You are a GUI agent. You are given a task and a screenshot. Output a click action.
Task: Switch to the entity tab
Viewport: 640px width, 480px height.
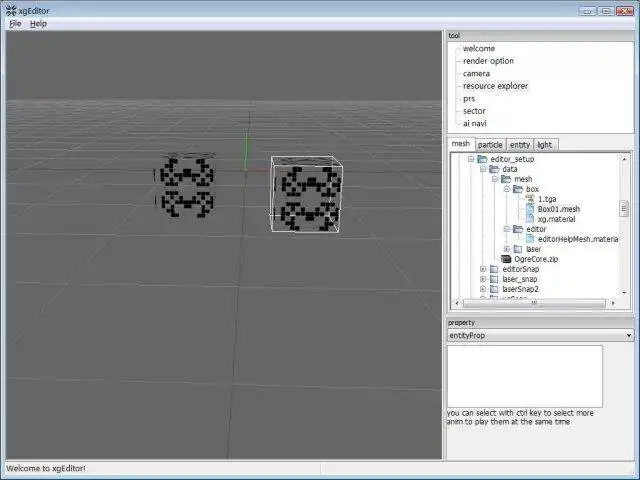[520, 145]
